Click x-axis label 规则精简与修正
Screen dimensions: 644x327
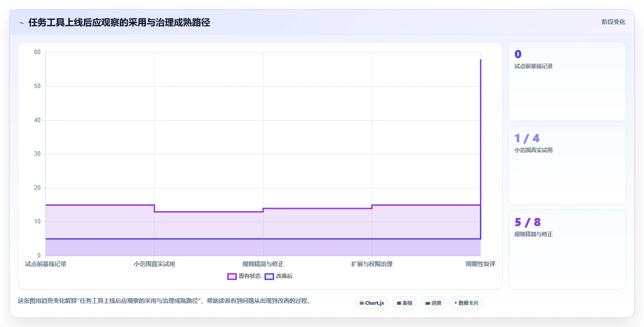(263, 264)
